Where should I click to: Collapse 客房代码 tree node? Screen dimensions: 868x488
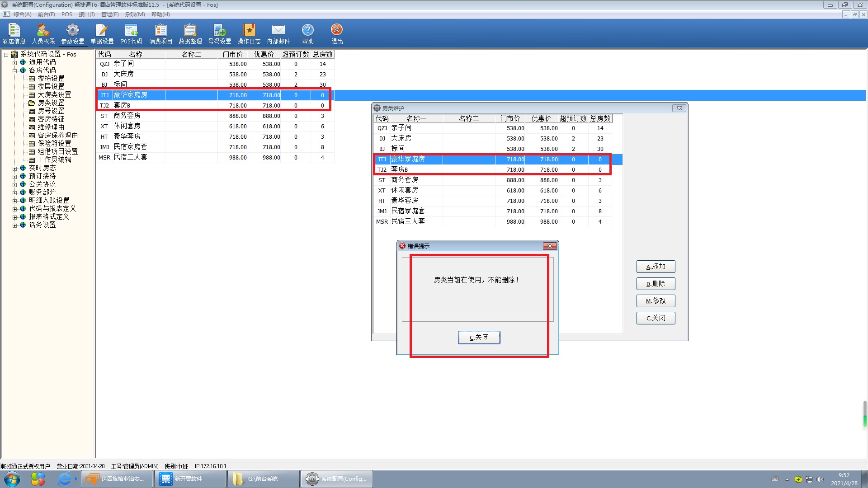tap(14, 71)
